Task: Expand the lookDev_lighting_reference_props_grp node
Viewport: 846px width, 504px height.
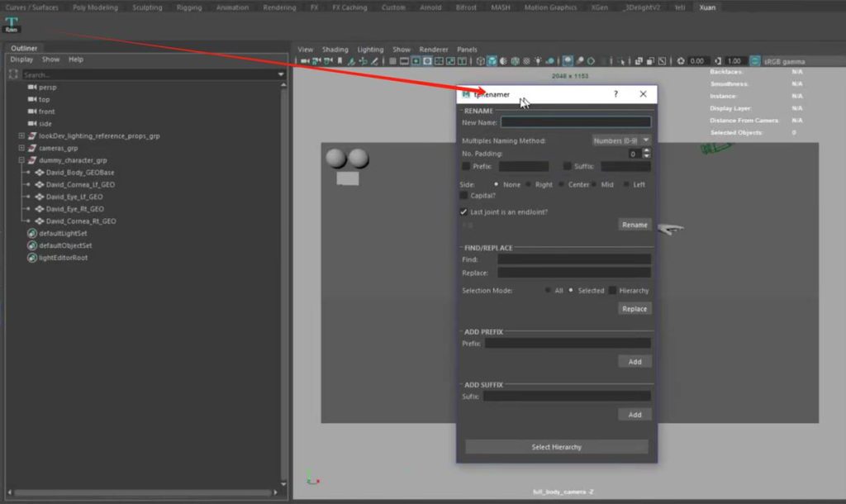Action: tap(21, 136)
